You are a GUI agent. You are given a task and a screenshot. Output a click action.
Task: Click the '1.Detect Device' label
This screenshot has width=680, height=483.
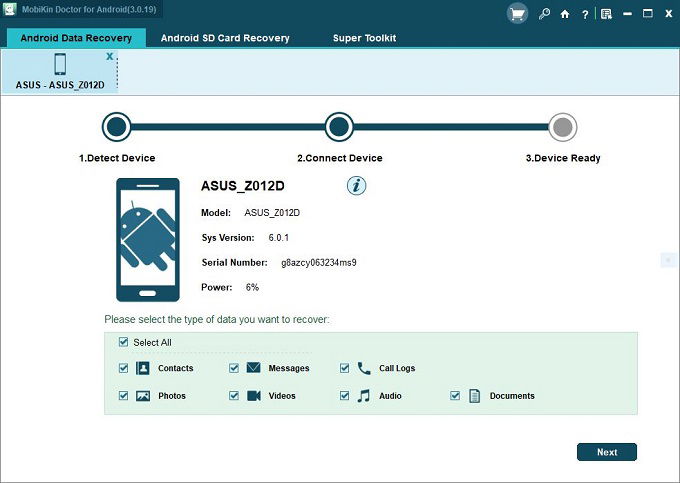point(117,158)
